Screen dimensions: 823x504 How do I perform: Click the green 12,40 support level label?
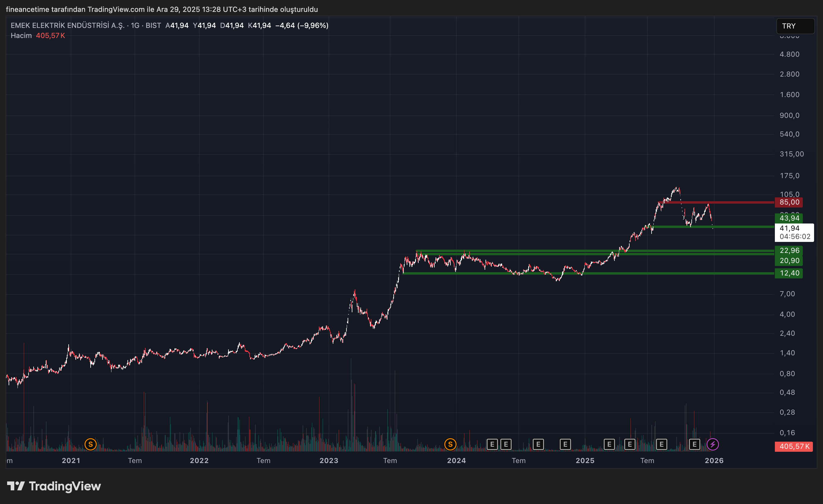click(789, 273)
